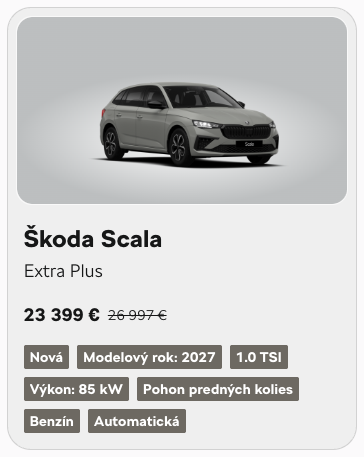Image resolution: width=364 pixels, height=457 pixels.
Task: Click the car's left headlight
Action: pos(206,124)
